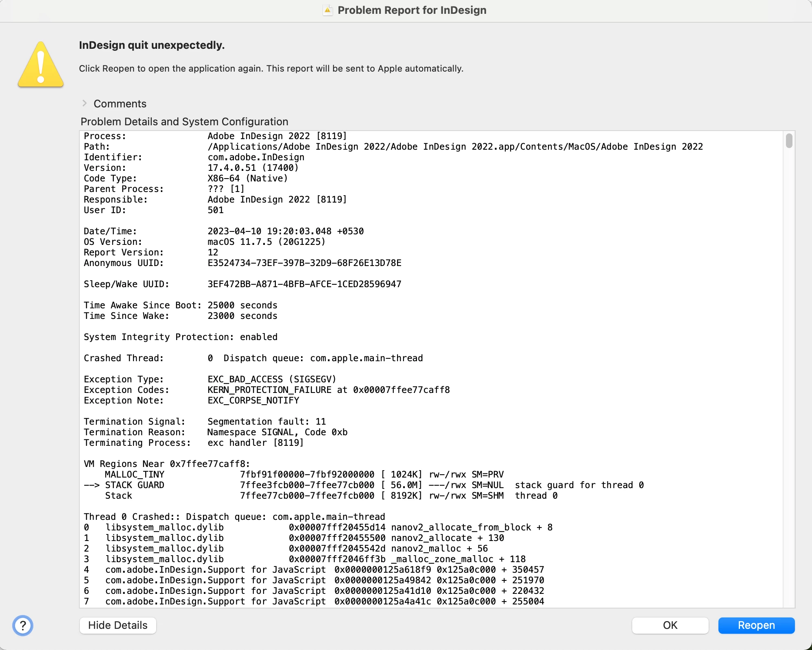Click the yellow warning triangle icon

(41, 65)
